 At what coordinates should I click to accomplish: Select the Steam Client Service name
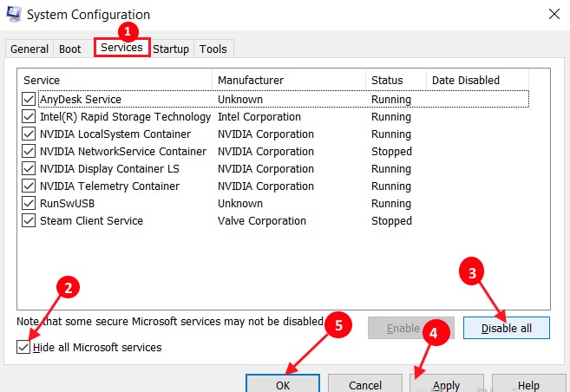[91, 221]
